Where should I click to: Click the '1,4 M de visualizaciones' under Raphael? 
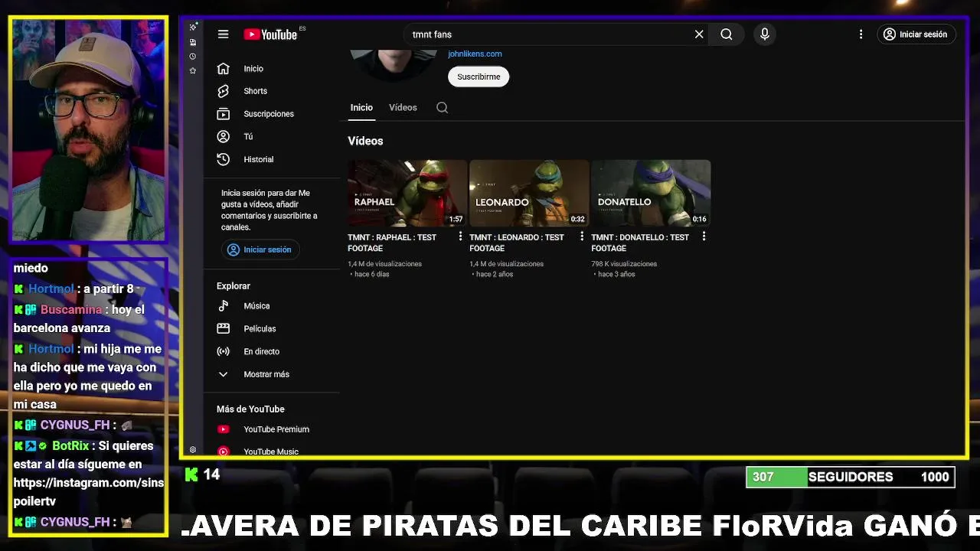coord(384,264)
